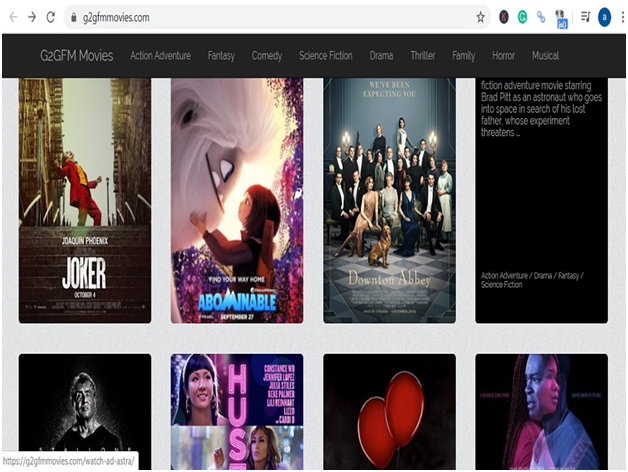Open the green Grammarly extension icon
The height and width of the screenshot is (472, 628).
[522, 17]
